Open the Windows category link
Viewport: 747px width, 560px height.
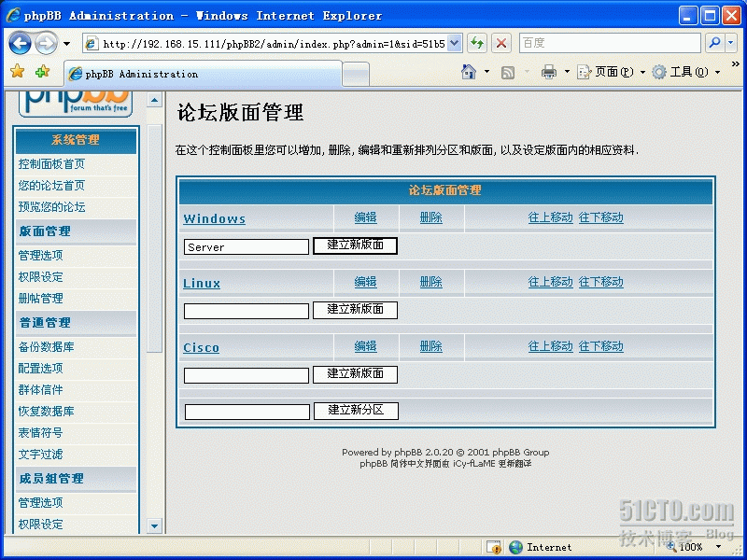point(215,219)
